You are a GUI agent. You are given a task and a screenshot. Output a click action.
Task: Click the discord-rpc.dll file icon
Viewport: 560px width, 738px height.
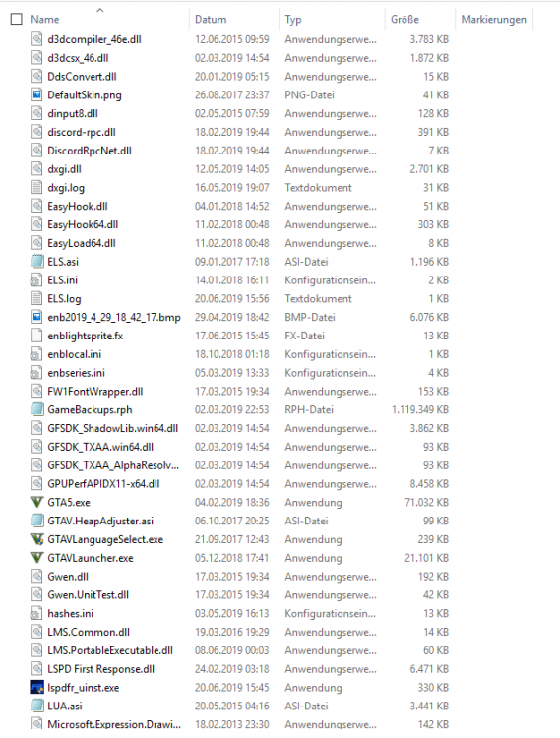[x=36, y=132]
